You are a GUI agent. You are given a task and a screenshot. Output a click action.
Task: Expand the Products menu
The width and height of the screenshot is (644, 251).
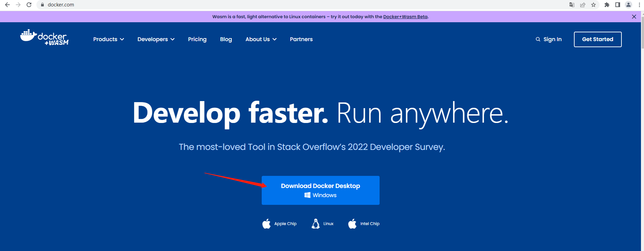[x=108, y=39]
